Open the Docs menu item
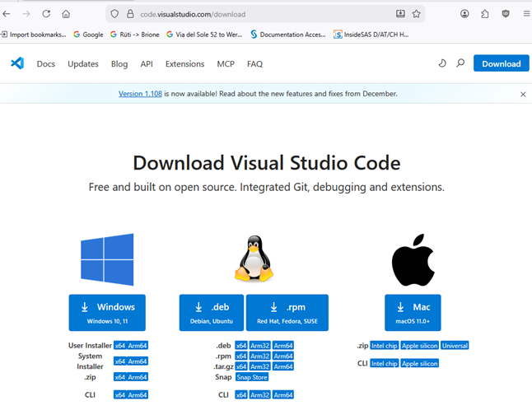Image resolution: width=532 pixels, height=410 pixels. tap(46, 63)
